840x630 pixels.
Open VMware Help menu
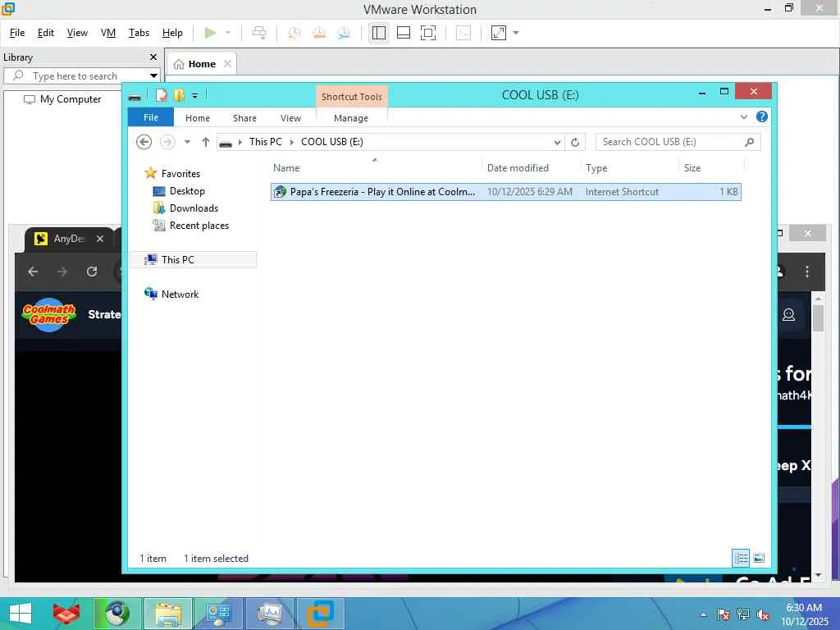(172, 33)
